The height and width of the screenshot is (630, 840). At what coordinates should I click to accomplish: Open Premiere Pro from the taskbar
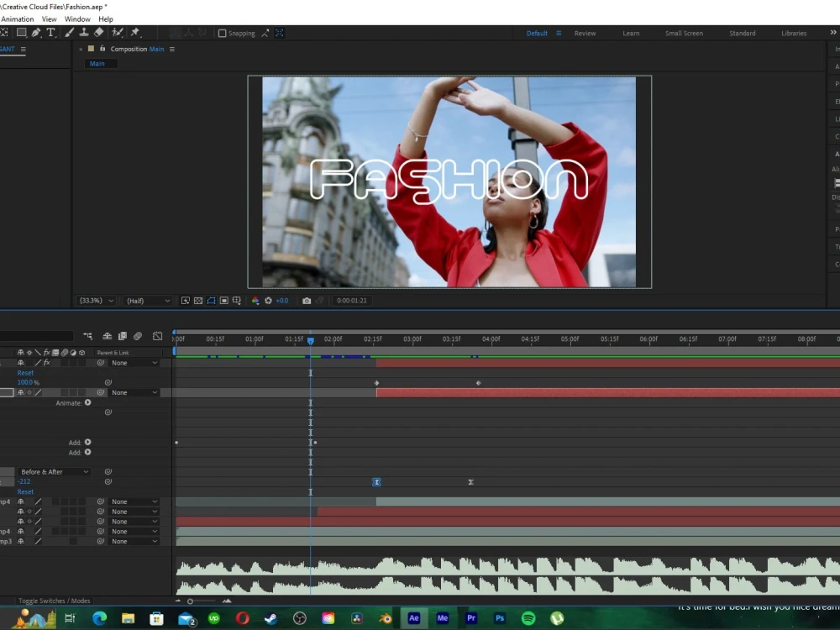pos(471,618)
